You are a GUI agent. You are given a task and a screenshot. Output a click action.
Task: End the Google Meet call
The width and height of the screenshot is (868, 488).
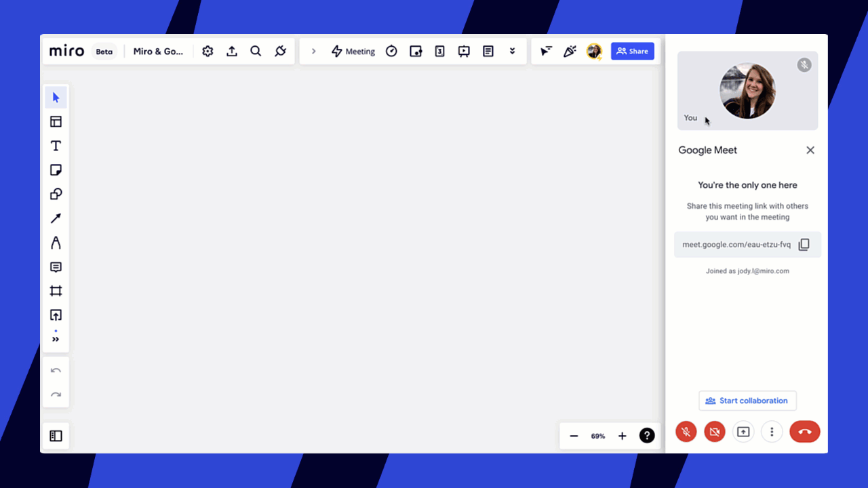point(805,432)
